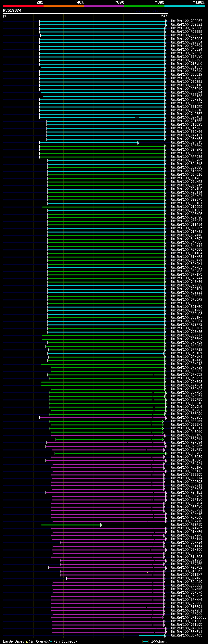This screenshot has height=644, width=208.
Task: Open hit UniRef100_B7X936
Action: point(187,53)
